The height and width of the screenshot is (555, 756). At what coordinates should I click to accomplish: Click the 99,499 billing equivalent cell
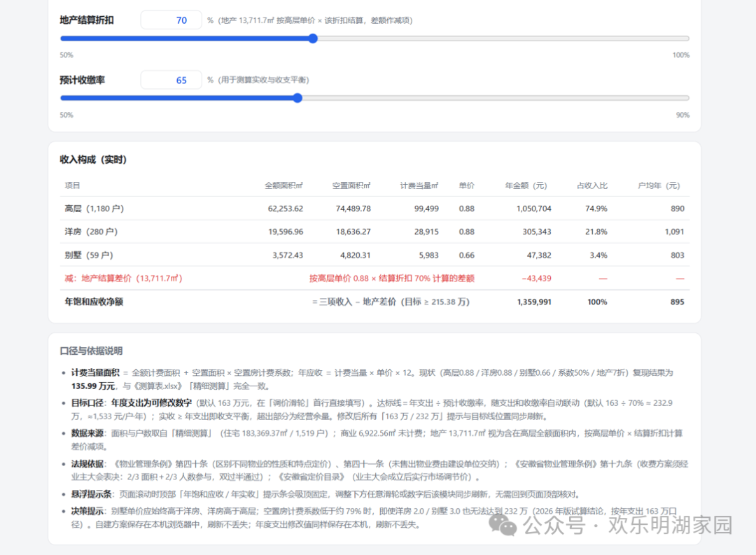427,209
